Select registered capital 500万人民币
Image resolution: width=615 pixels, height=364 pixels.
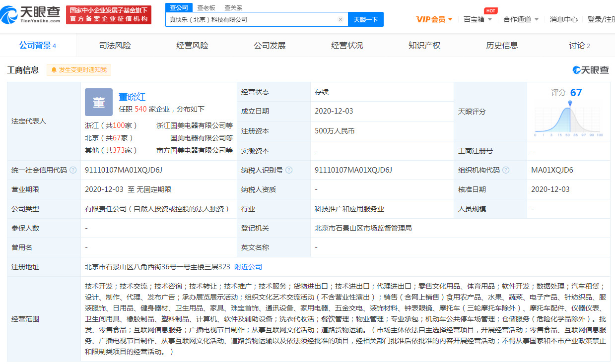coord(335,131)
